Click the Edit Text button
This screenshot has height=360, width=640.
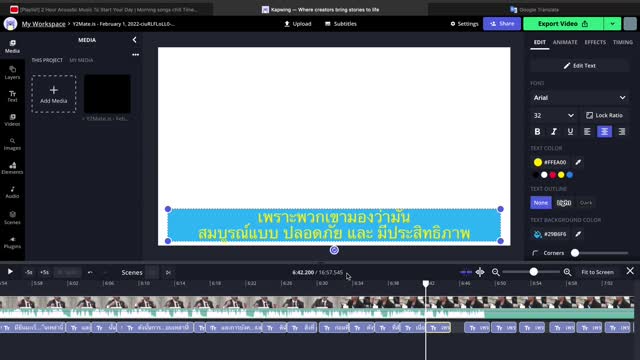coord(580,66)
